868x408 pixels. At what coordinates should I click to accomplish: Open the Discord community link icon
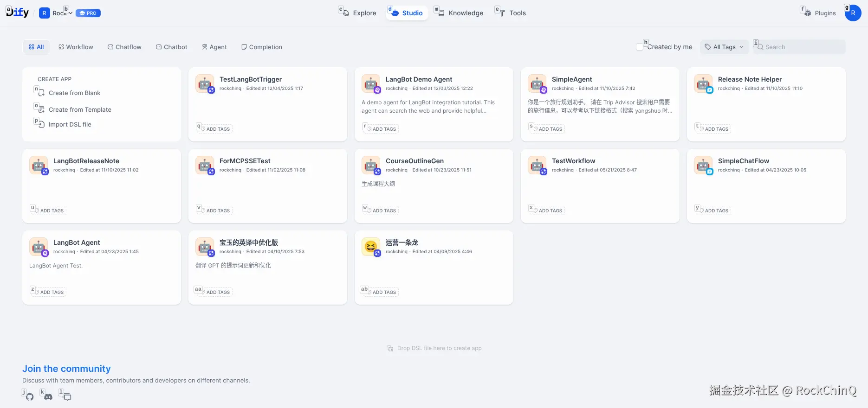(48, 397)
